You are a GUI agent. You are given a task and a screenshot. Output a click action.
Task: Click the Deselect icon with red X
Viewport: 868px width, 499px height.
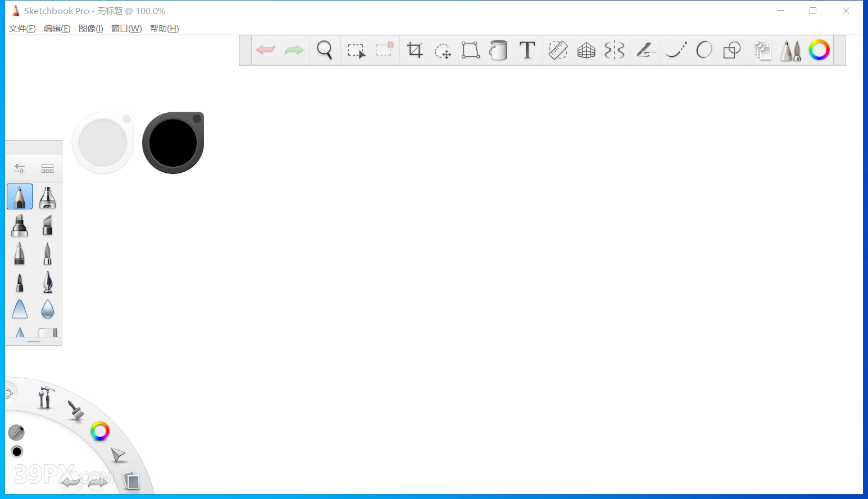(x=384, y=49)
